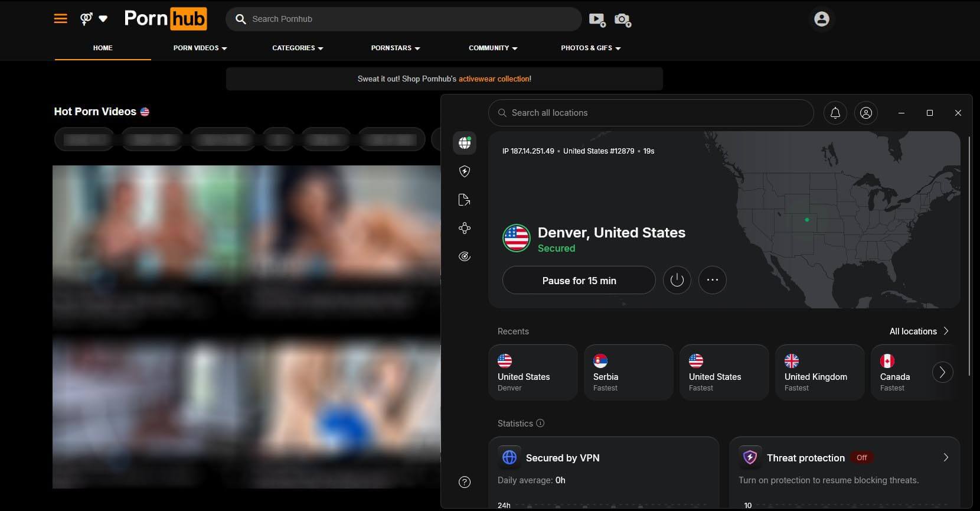Close the VPN app window

tap(958, 113)
